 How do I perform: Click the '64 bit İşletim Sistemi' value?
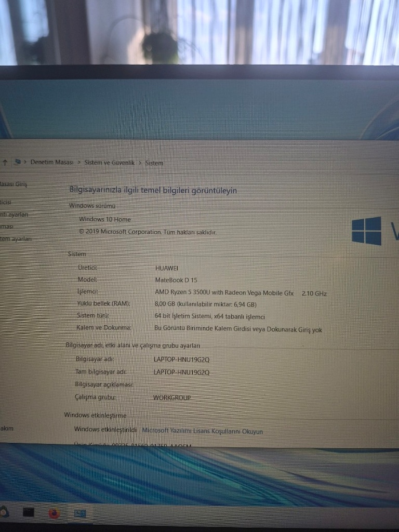(x=210, y=316)
